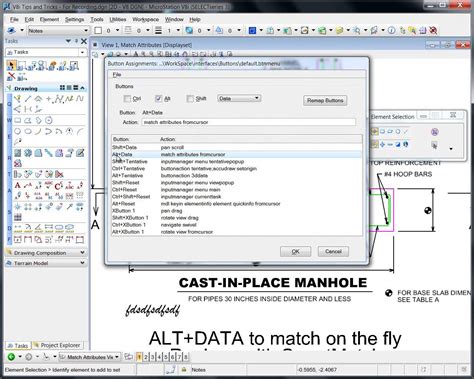
Task: Click the purple mode icon in Element Selection
Action: (x=434, y=132)
